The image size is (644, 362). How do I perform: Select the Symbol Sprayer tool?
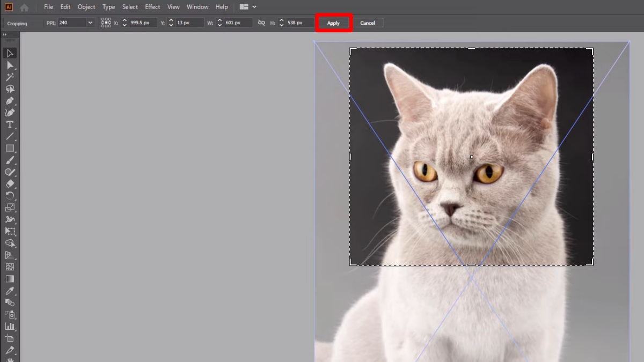[x=10, y=314]
